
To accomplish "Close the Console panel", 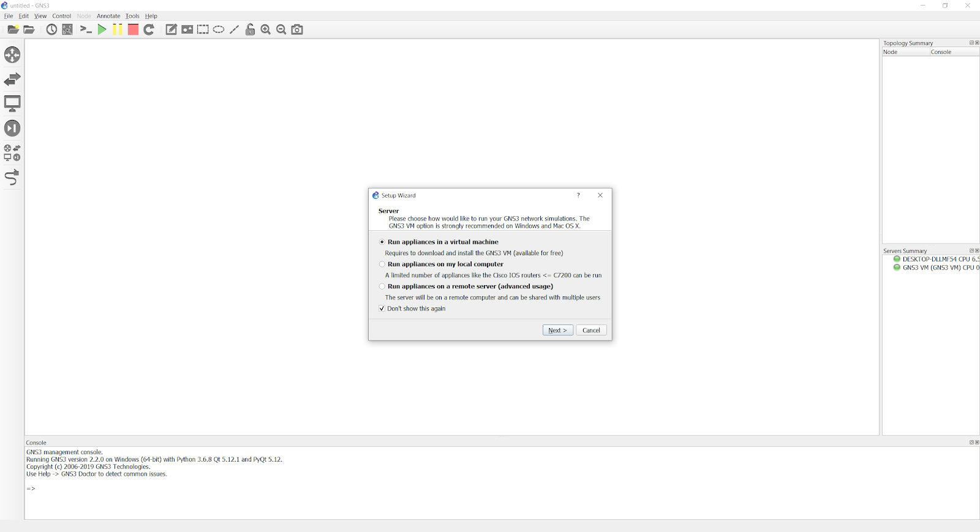I will pos(977,442).
